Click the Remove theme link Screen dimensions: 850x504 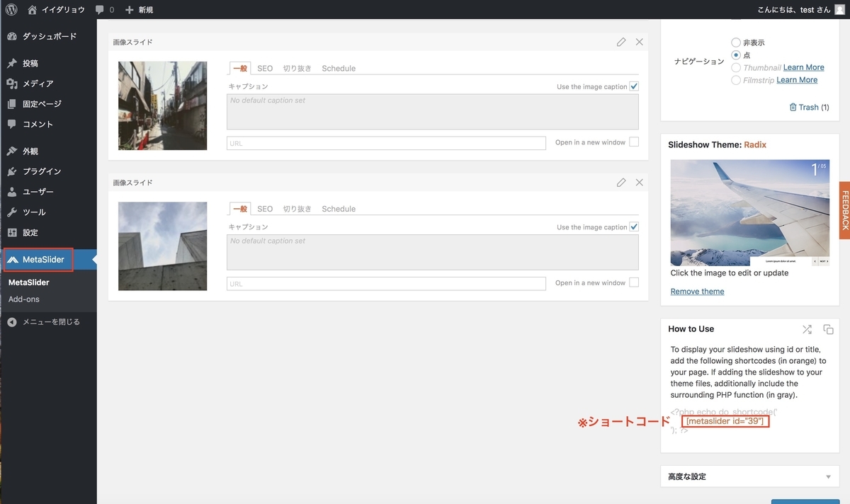click(697, 291)
